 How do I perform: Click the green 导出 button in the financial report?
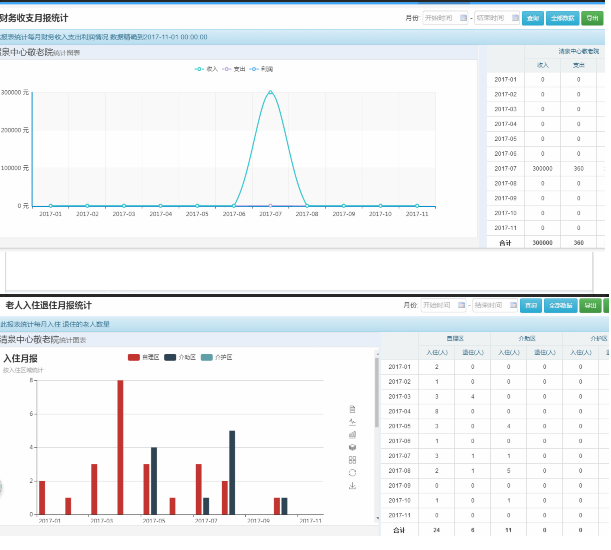pos(592,18)
